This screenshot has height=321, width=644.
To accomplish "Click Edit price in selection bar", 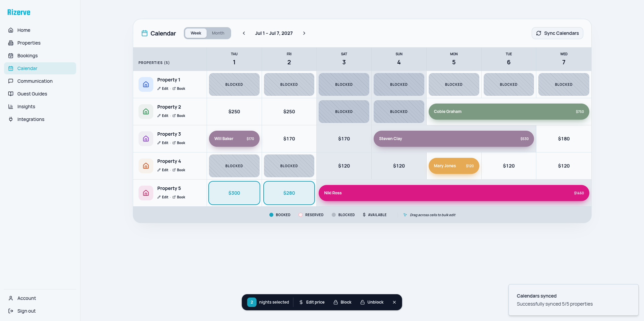I will click(312, 302).
